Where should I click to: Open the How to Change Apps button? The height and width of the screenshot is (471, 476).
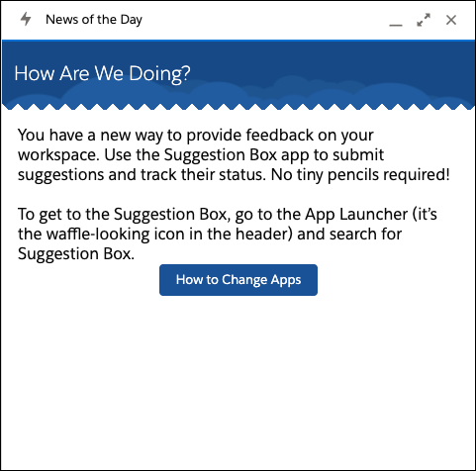tap(238, 280)
